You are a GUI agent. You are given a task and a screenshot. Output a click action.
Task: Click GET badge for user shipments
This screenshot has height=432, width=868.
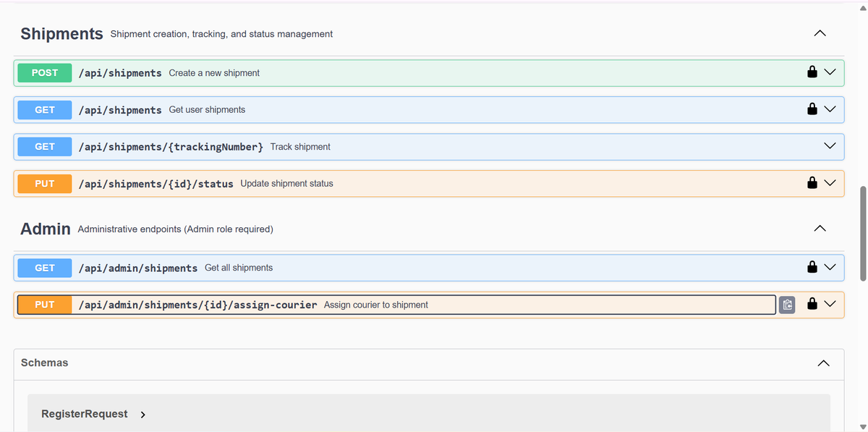coord(45,109)
